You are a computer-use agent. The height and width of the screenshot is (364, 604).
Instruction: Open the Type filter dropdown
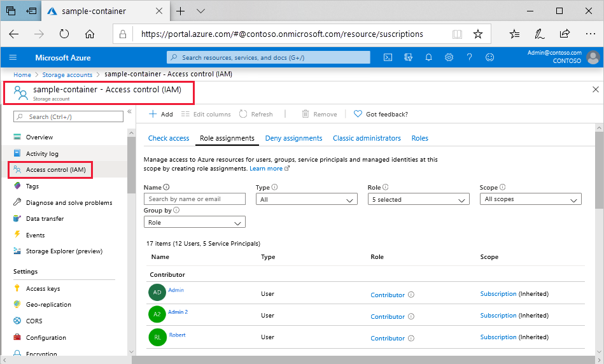click(307, 199)
